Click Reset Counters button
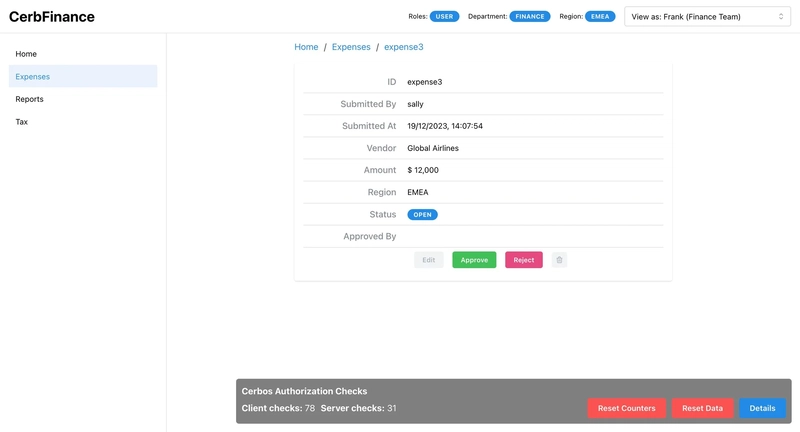The height and width of the screenshot is (432, 800). 627,408
